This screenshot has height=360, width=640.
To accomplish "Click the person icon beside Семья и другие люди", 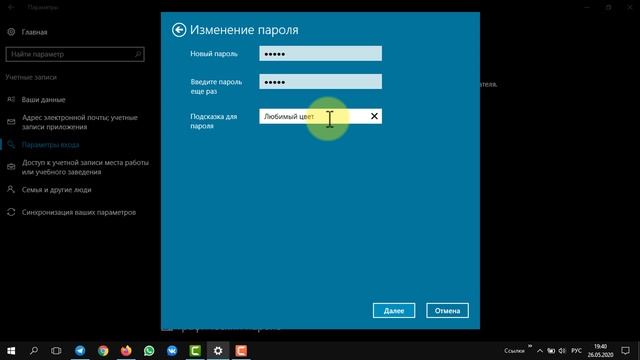I will click(11, 189).
